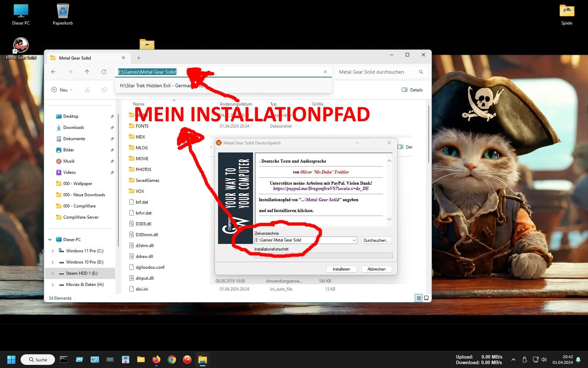Click the search magnifier in Explorer
The image size is (588, 368).
coord(421,72)
